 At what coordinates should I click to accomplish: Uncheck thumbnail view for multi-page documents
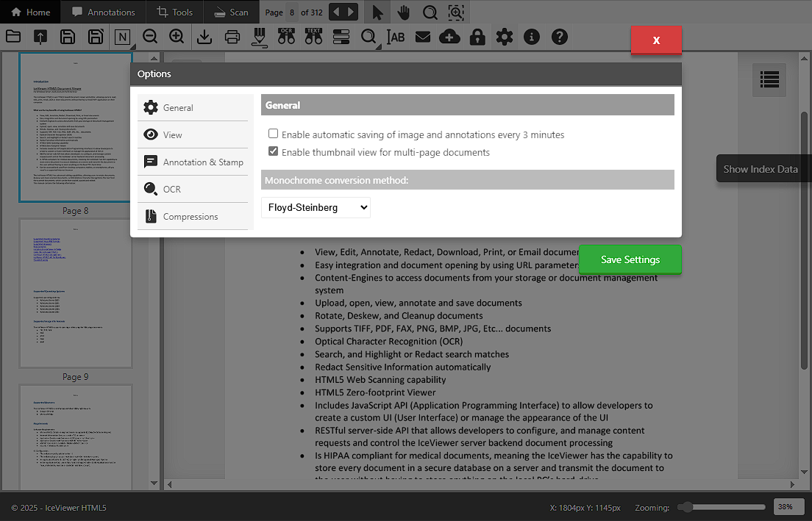(274, 152)
